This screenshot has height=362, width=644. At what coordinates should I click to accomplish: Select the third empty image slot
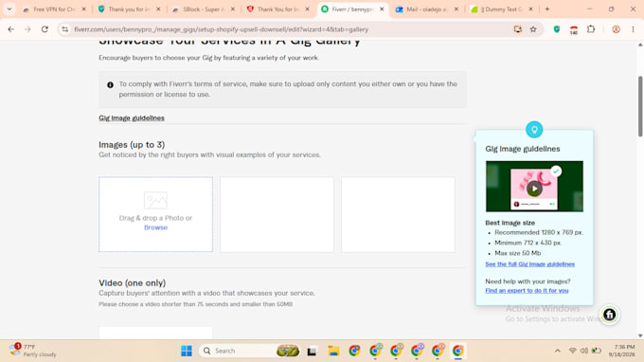(x=398, y=214)
